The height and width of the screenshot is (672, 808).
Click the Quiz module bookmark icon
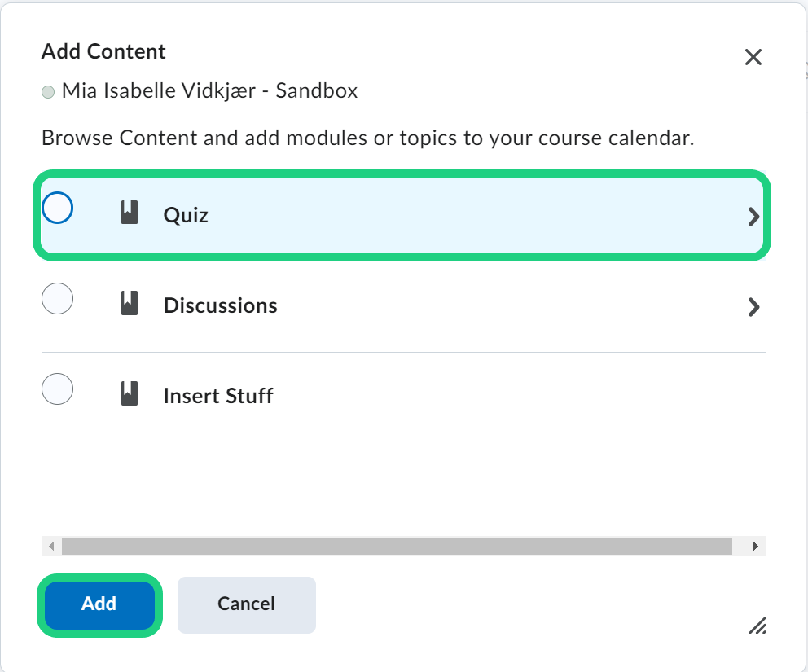point(129,213)
